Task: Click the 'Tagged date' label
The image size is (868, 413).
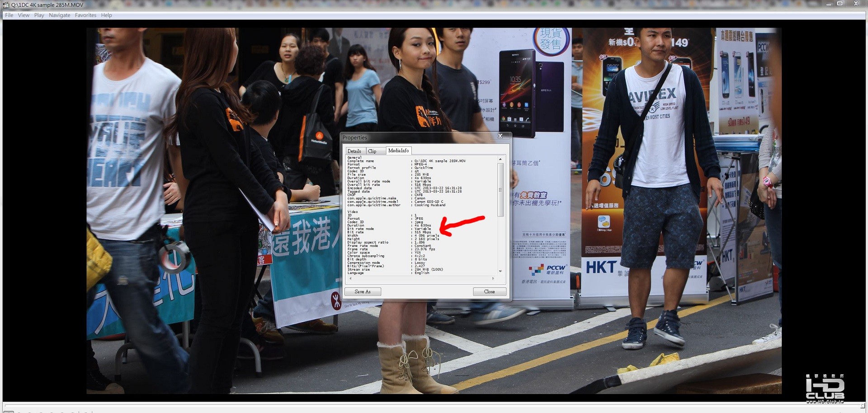Action: (359, 192)
